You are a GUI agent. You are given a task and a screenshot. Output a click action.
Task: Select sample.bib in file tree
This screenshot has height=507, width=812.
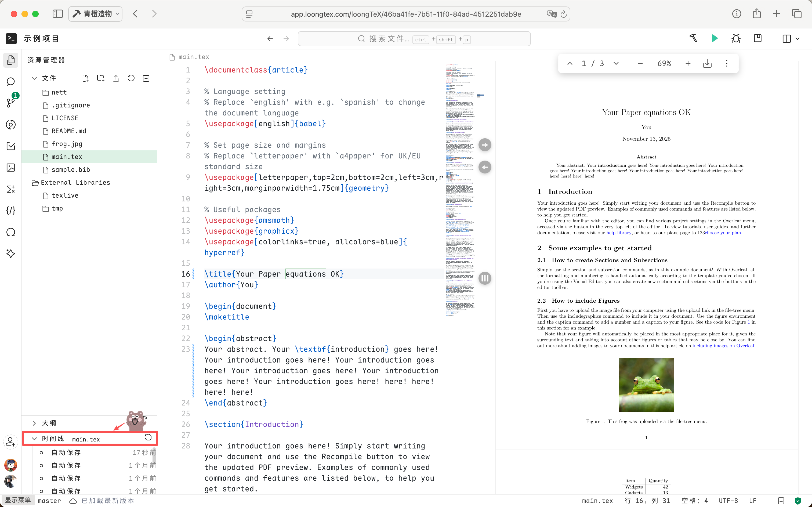tap(70, 170)
